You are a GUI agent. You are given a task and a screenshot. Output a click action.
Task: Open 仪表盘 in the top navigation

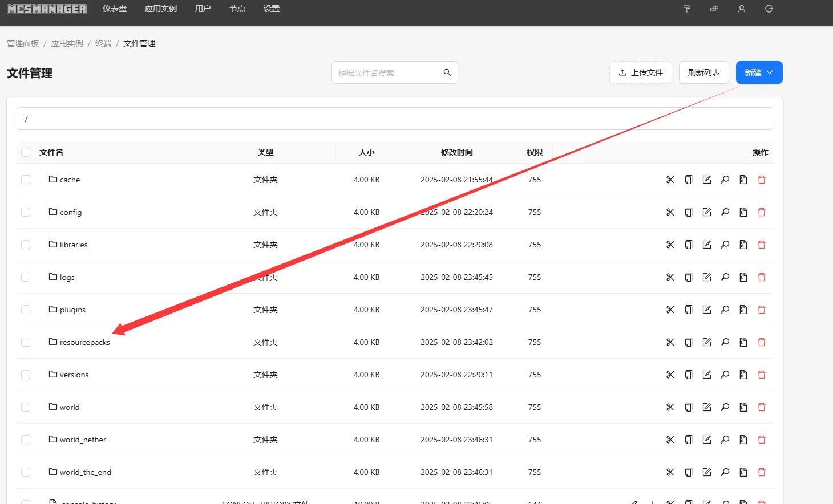(x=115, y=9)
